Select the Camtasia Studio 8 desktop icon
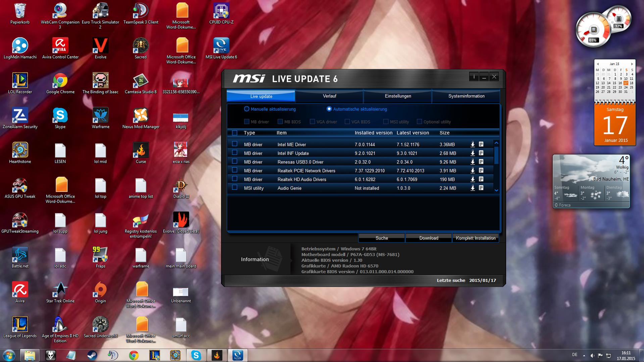 tap(141, 83)
